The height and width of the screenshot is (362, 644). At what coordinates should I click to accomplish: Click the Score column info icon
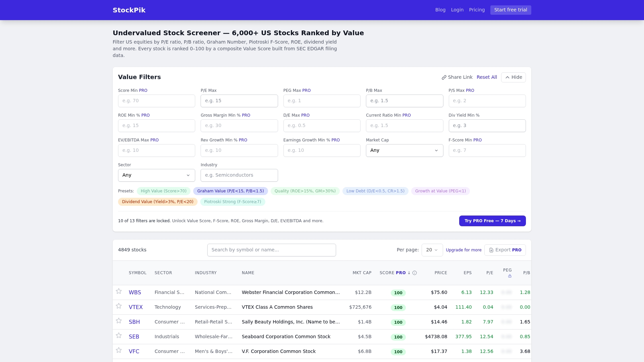click(415, 273)
